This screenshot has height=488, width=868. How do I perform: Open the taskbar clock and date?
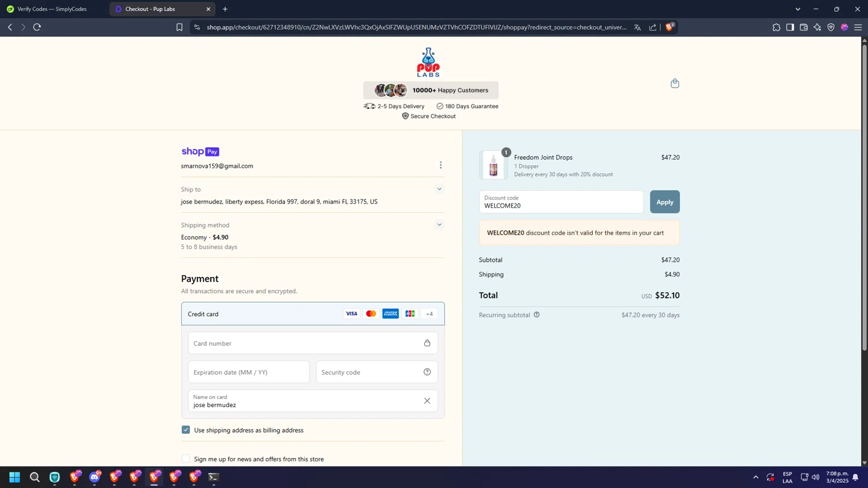[x=837, y=477]
